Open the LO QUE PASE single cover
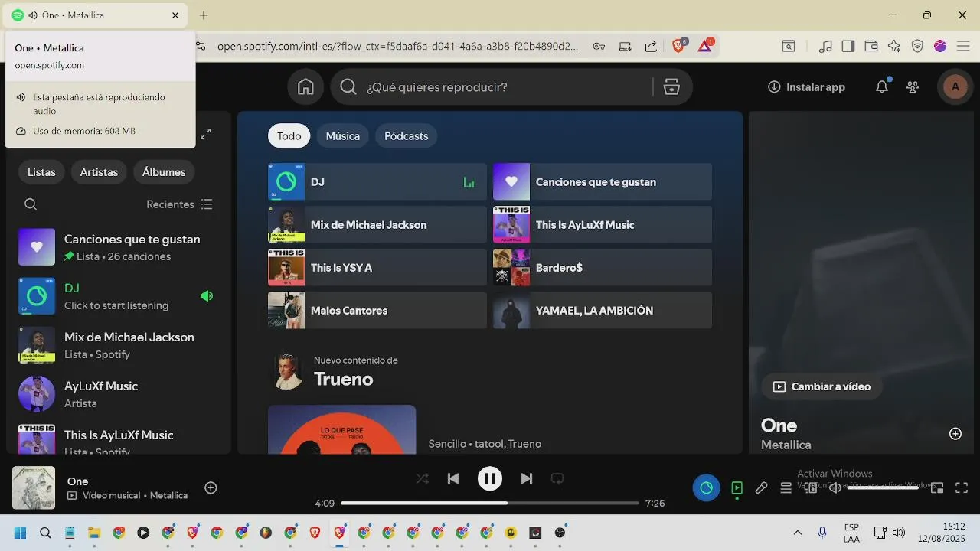 point(342,429)
